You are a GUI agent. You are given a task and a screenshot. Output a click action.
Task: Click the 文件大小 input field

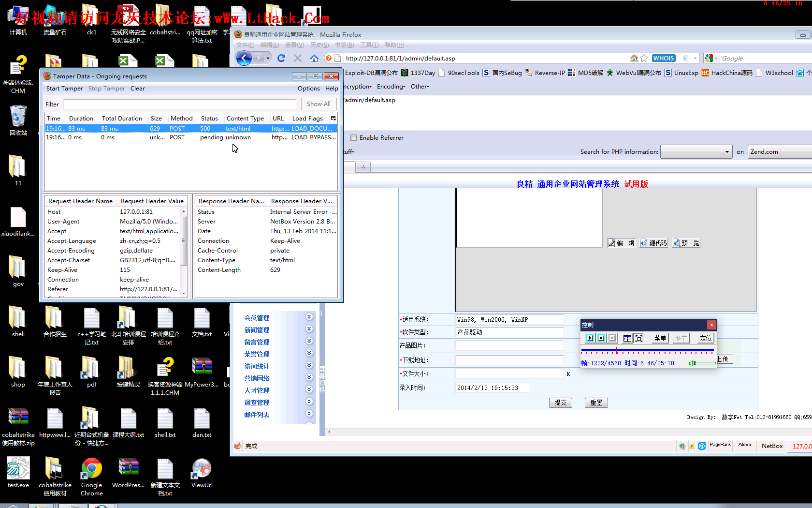coord(509,374)
